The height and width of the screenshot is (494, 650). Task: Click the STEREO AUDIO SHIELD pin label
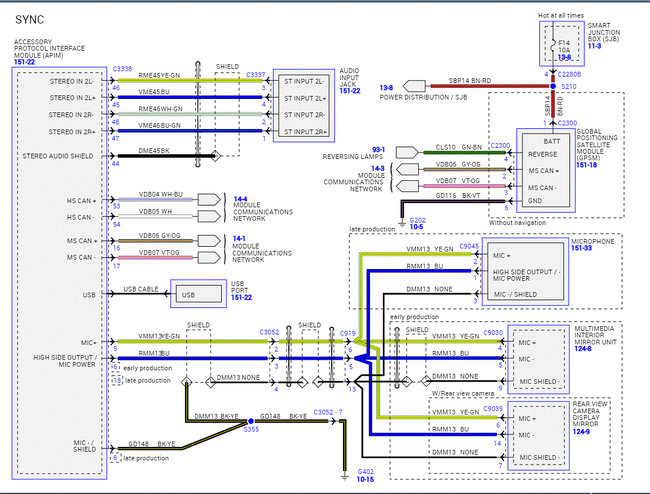pos(58,156)
